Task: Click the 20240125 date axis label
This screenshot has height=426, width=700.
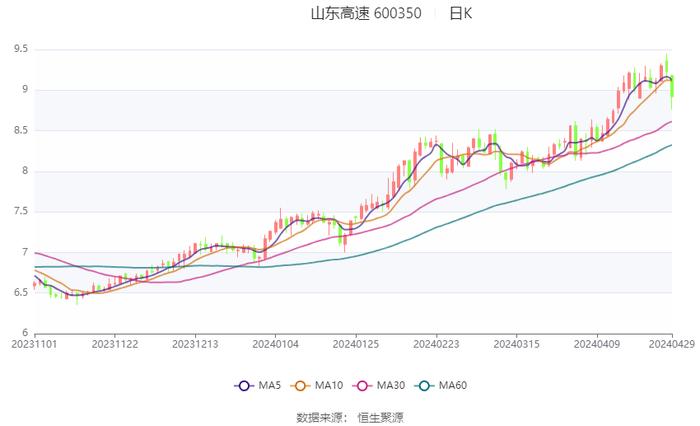Action: click(x=356, y=344)
